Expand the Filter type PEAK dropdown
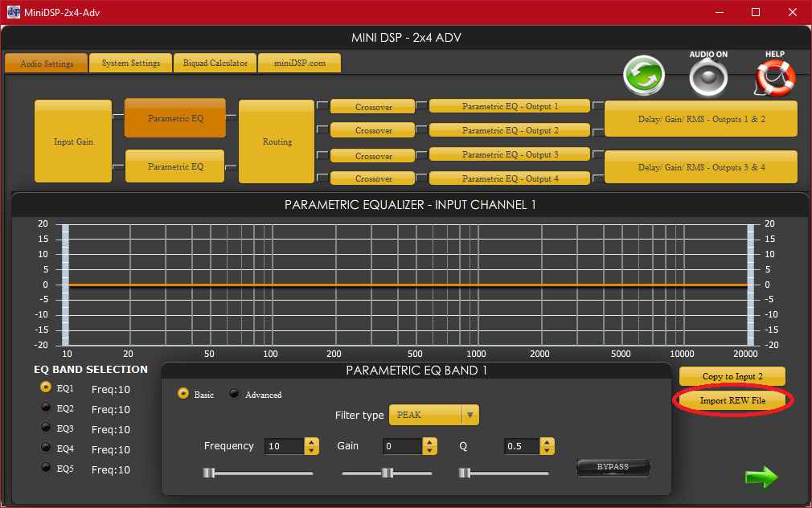 (x=470, y=416)
